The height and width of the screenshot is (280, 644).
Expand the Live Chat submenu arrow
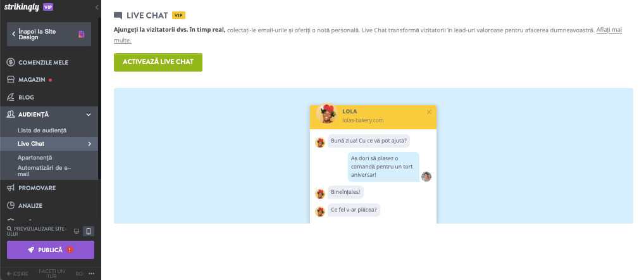click(x=90, y=144)
